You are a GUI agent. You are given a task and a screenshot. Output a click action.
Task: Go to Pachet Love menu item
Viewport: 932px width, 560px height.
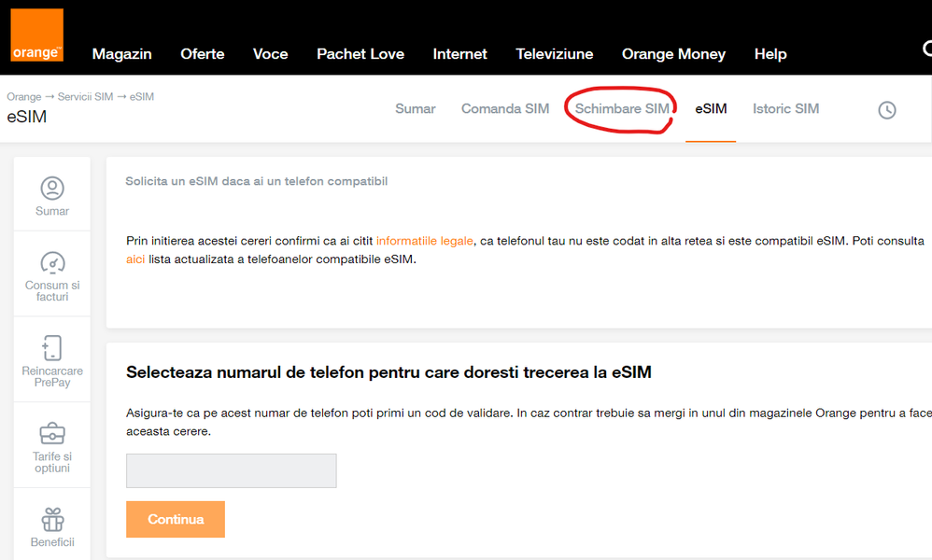coord(360,54)
